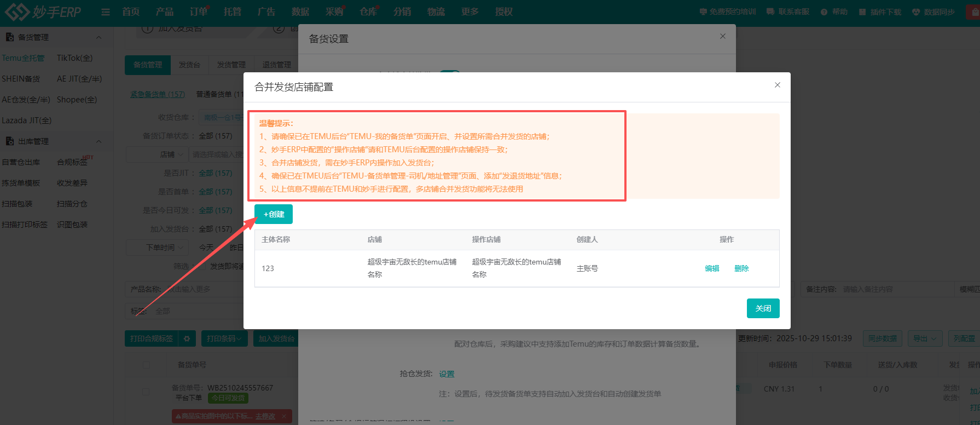Switch to the 发货台 tab
This screenshot has width=980, height=425.
click(189, 65)
